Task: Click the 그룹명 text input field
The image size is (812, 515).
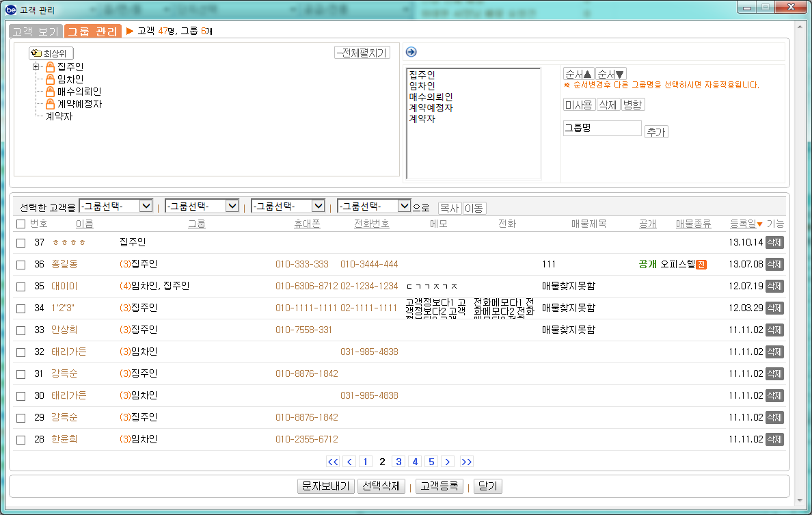Action: [601, 129]
